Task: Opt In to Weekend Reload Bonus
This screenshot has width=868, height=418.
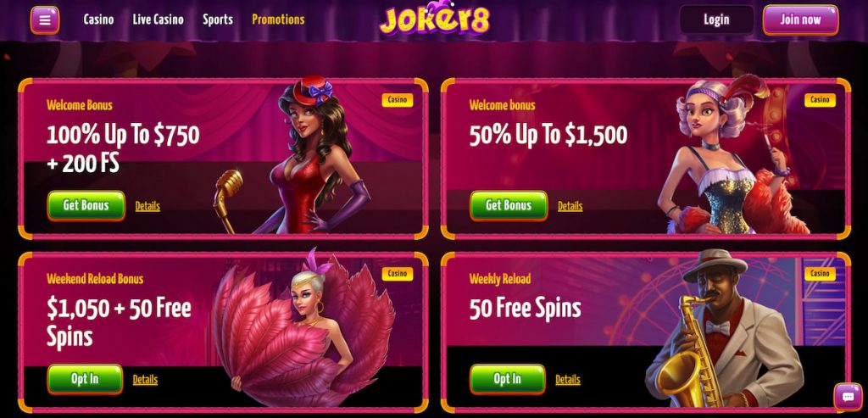Action: tap(85, 379)
